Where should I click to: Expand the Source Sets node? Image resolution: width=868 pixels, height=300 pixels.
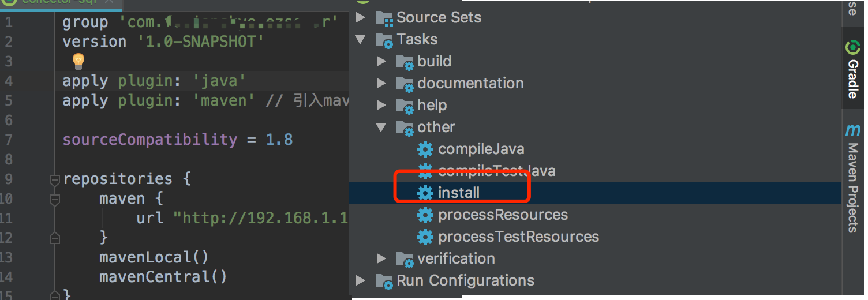click(361, 17)
